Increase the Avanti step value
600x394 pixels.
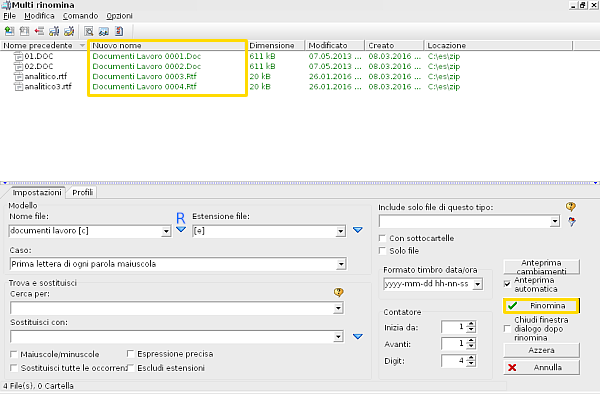coord(471,340)
